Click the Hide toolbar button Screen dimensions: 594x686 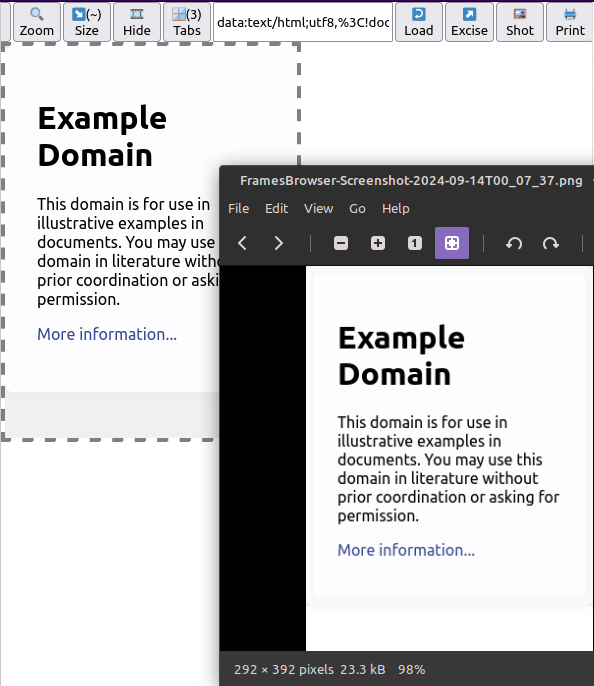136,22
